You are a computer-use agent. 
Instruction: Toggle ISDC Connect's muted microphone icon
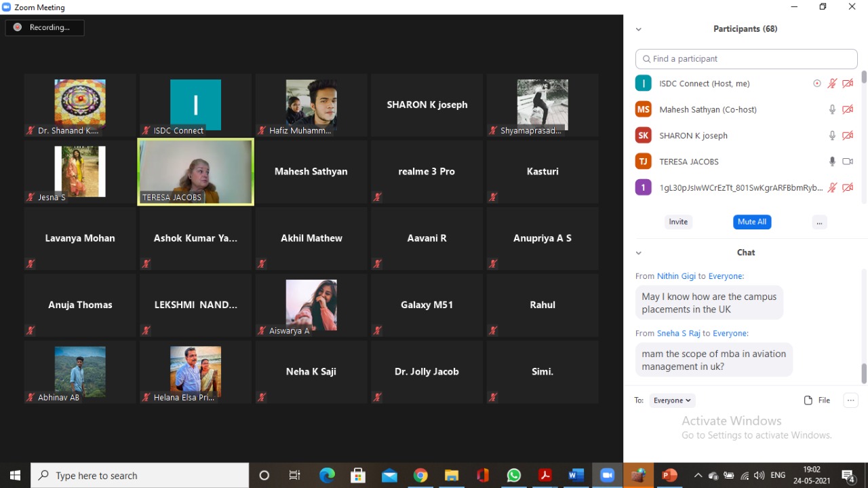[832, 83]
